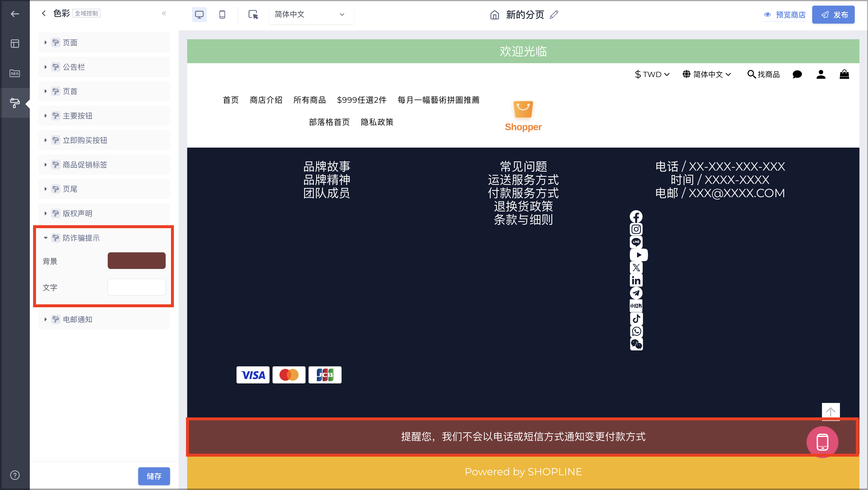Click the WhatsApp social icon

pyautogui.click(x=636, y=331)
